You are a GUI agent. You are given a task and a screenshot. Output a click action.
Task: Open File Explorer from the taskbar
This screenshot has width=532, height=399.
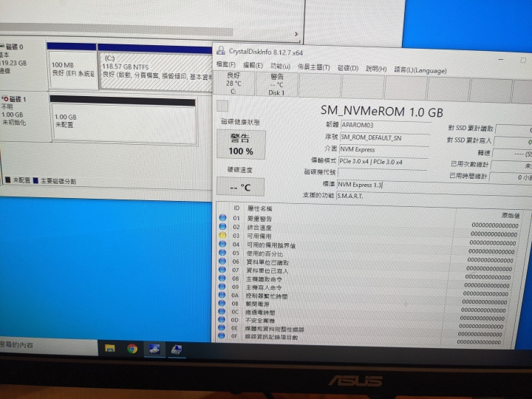point(109,348)
